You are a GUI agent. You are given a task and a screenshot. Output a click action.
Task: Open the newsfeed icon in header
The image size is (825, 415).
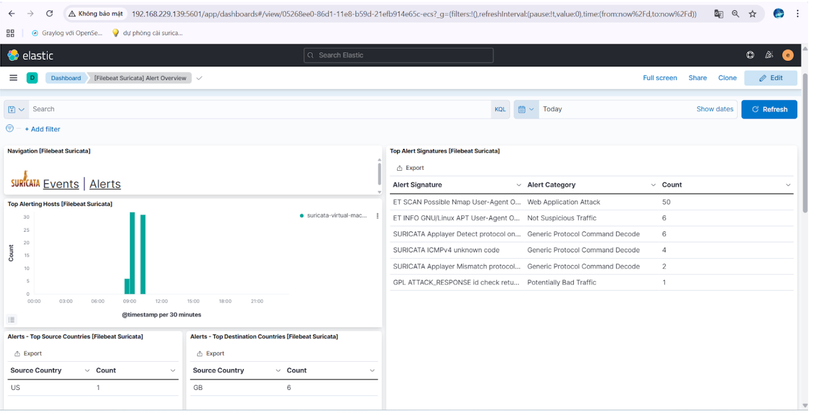tap(769, 55)
